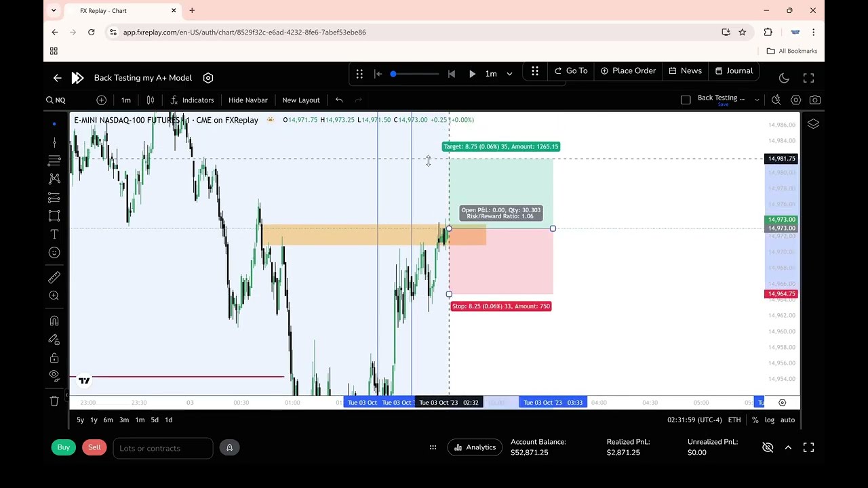
Task: Click the green Buy button
Action: tap(63, 447)
